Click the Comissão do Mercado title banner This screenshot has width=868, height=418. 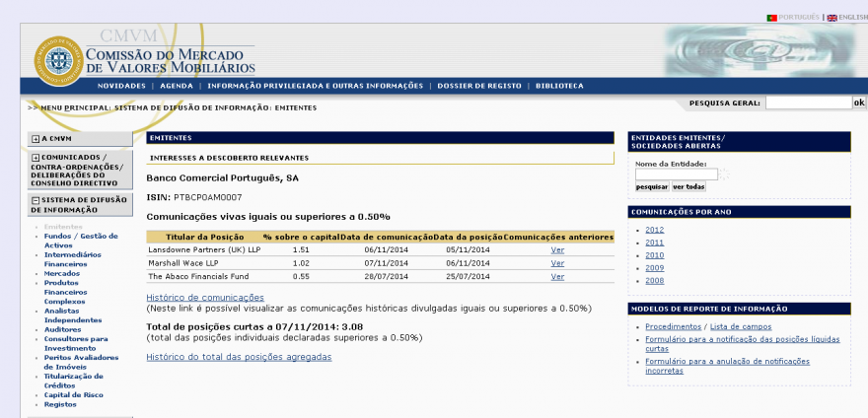pos(171,61)
